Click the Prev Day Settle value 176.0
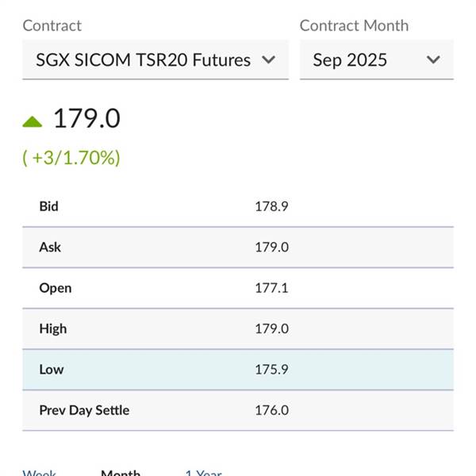Viewport: 476px width, 476px height. pos(271,410)
